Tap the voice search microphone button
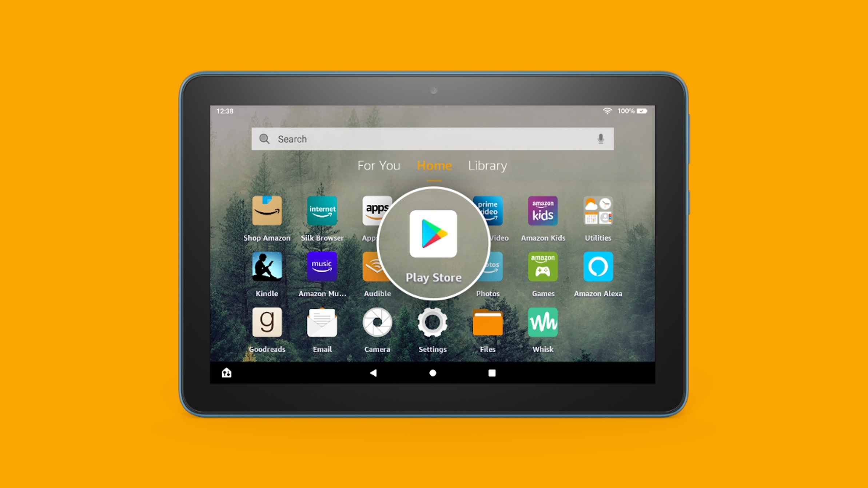Viewport: 868px width, 488px height. [601, 138]
